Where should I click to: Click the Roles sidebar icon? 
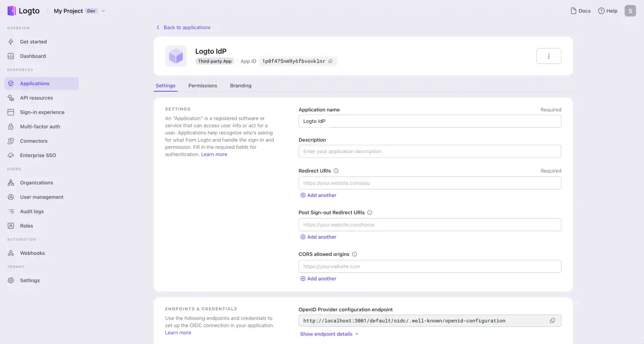11,226
